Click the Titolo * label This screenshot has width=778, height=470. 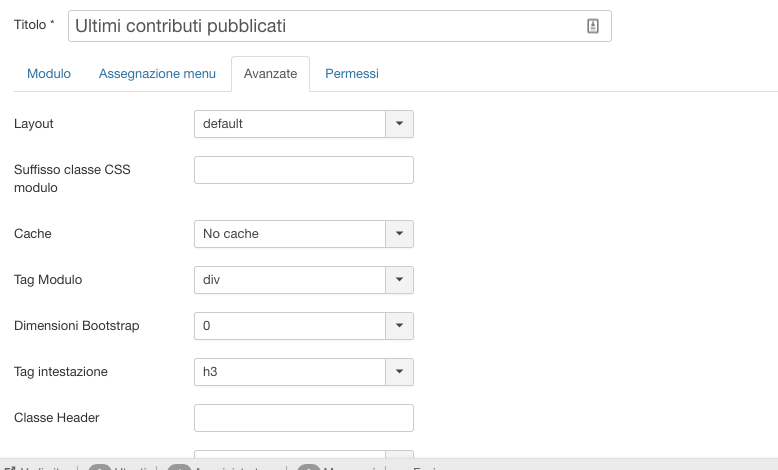click(34, 25)
